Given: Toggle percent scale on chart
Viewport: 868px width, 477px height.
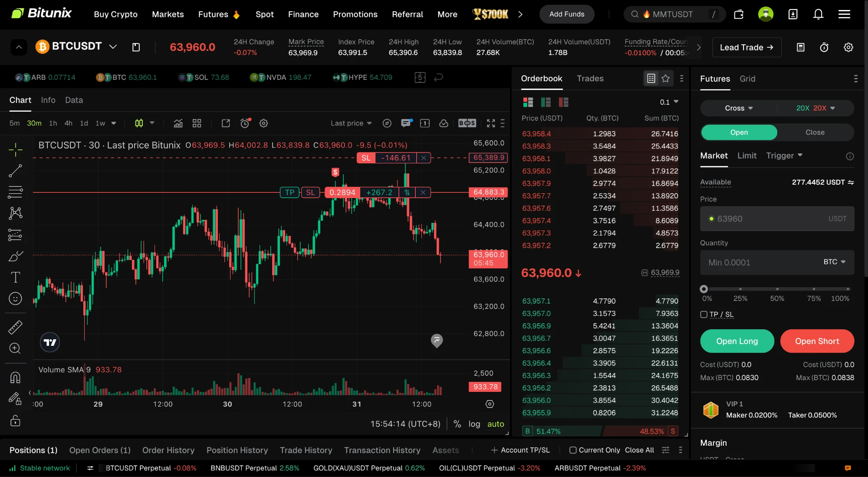Looking at the screenshot, I should point(457,424).
